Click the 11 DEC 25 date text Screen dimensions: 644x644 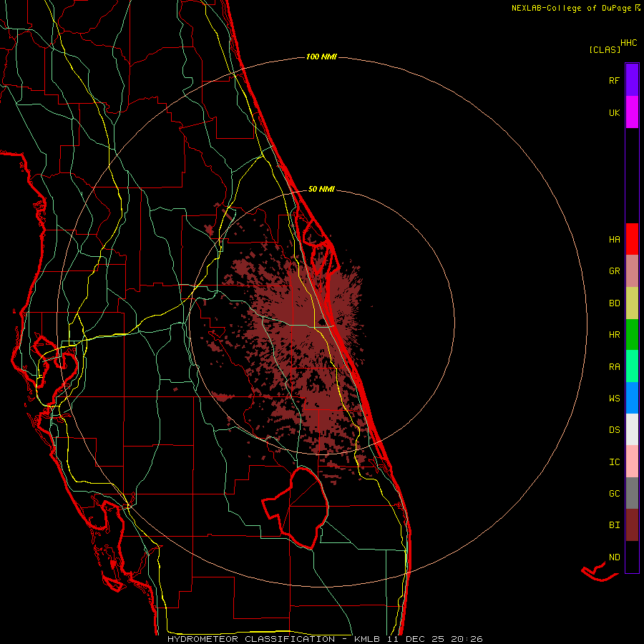(x=416, y=639)
